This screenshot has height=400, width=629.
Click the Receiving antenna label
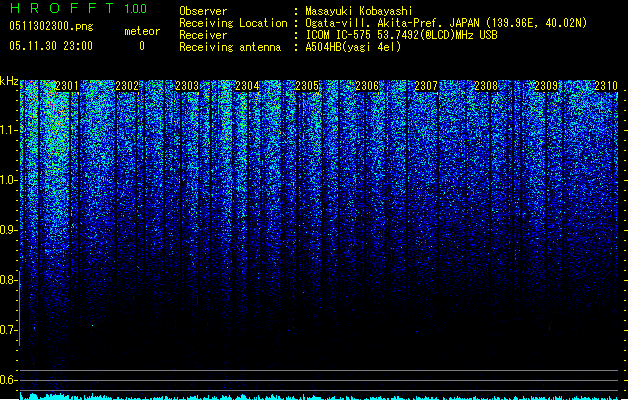[x=230, y=47]
